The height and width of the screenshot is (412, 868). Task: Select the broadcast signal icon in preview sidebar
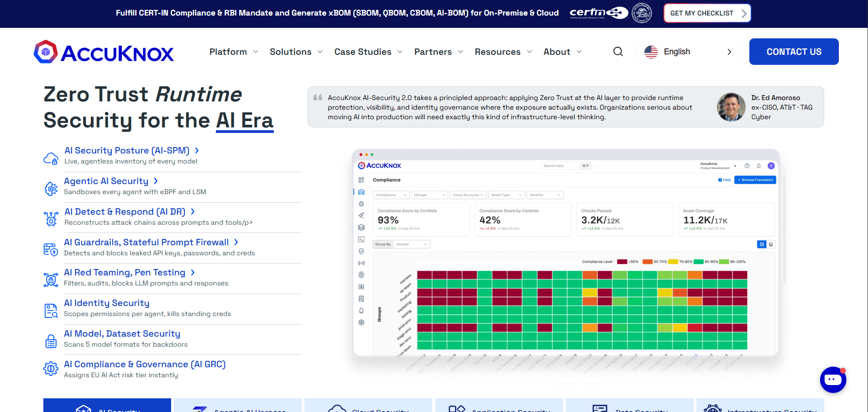[x=361, y=263]
